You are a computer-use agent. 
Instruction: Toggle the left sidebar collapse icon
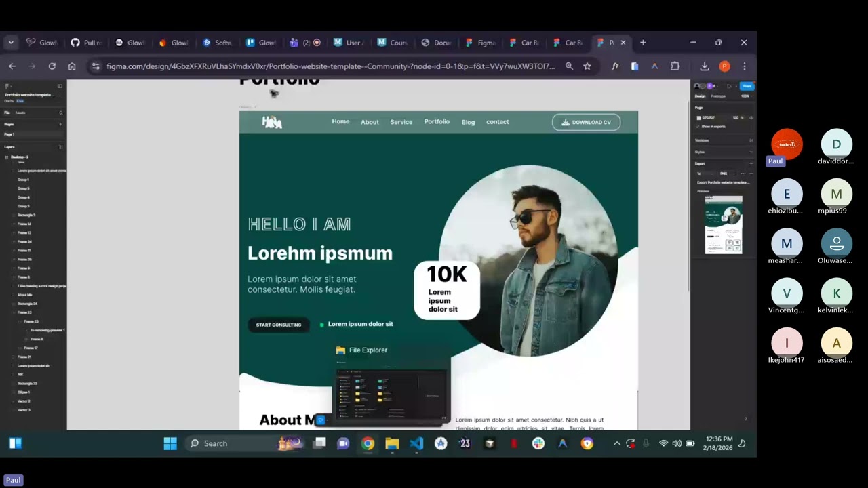tap(60, 86)
